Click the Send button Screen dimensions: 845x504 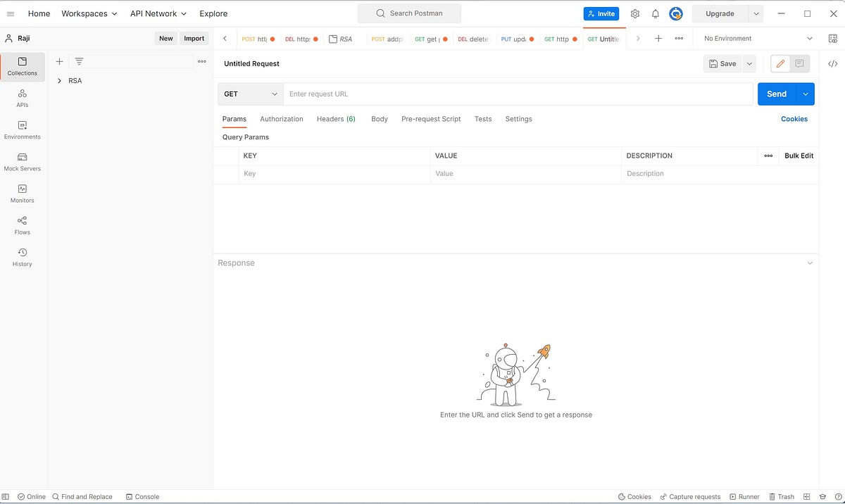[776, 94]
